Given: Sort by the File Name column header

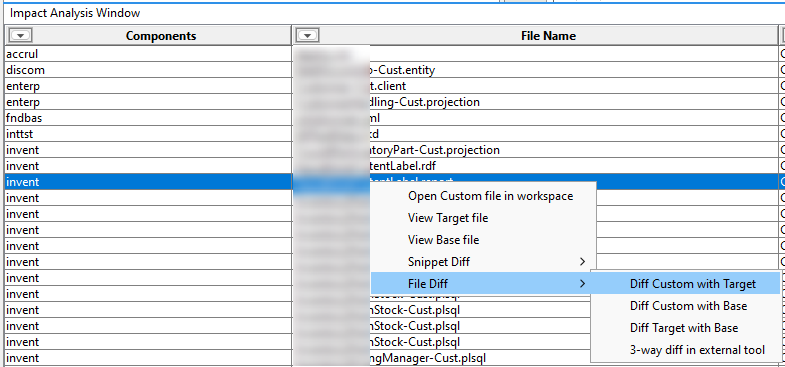Looking at the screenshot, I should (x=548, y=36).
